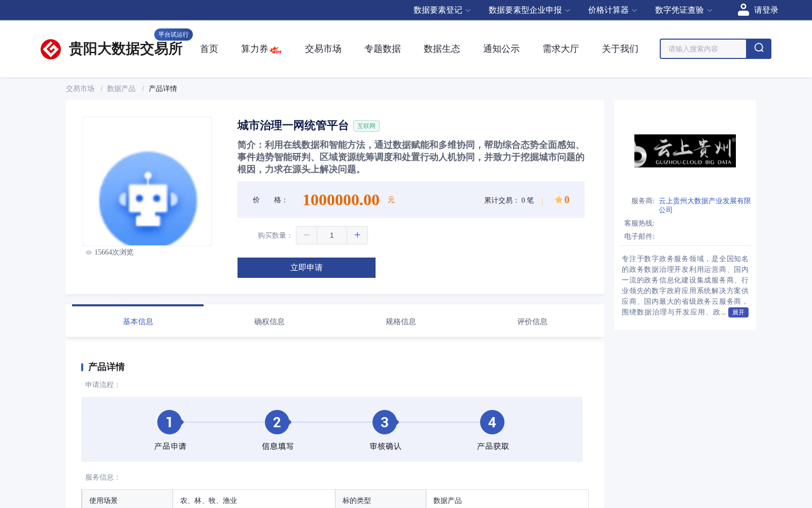Click the product title 城市治理一网统管平台

point(293,125)
